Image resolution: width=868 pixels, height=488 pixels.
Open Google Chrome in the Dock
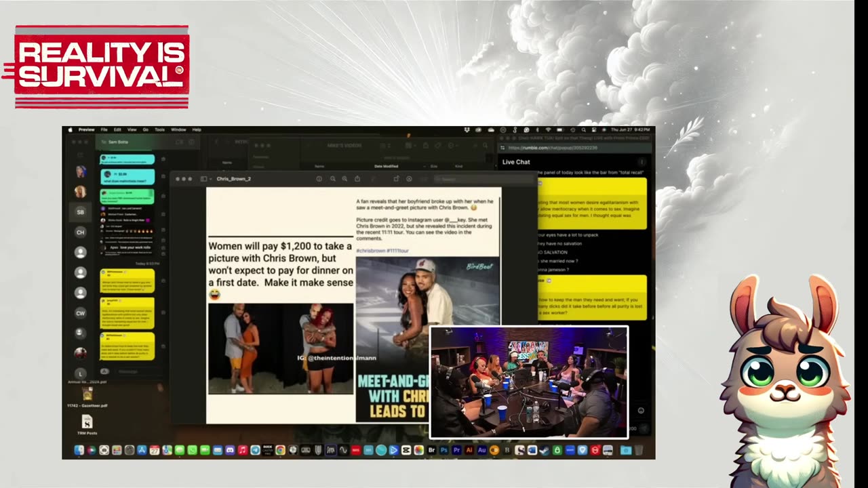(280, 450)
